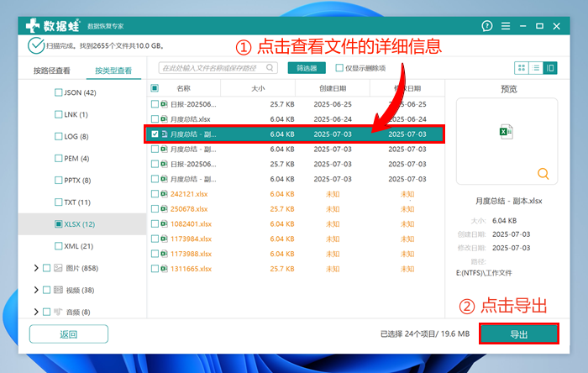The width and height of the screenshot is (588, 373).
Task: Click the 返回 back button
Action: (69, 334)
